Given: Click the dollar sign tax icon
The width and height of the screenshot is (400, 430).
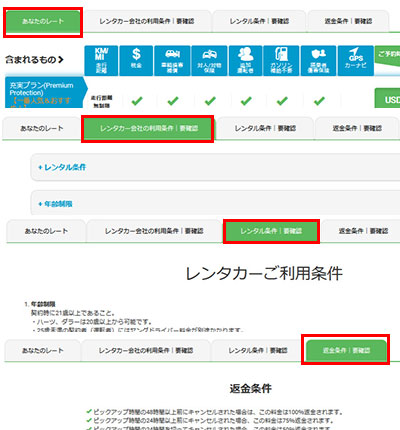Looking at the screenshot, I should 136,61.
